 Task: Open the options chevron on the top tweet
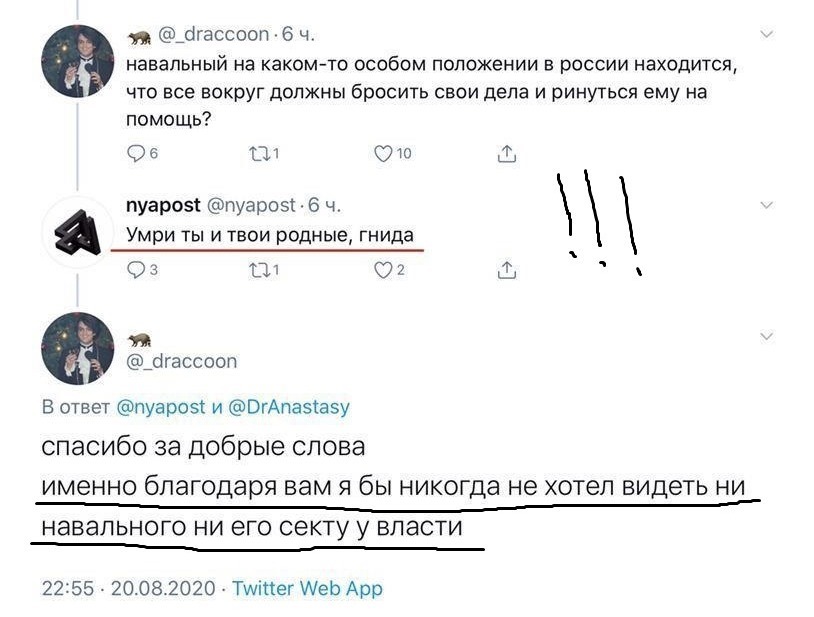pos(767,34)
